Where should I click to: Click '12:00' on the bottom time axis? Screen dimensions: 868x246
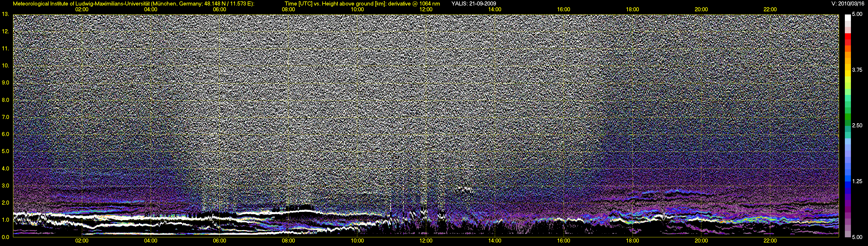tap(426, 241)
